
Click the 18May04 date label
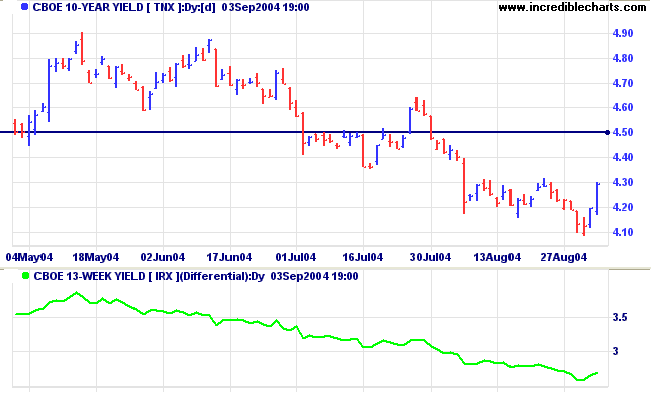(x=96, y=258)
